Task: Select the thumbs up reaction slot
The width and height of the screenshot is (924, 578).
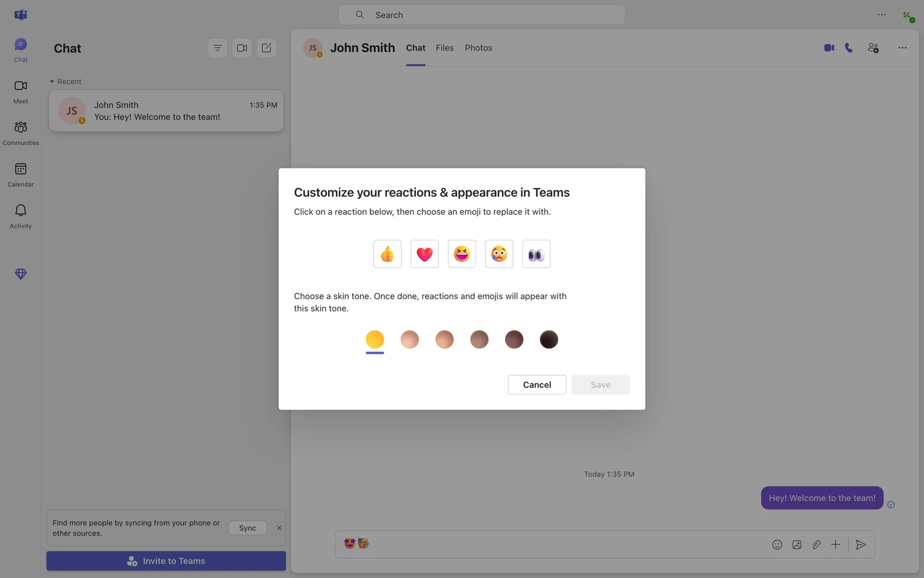Action: [x=387, y=254]
